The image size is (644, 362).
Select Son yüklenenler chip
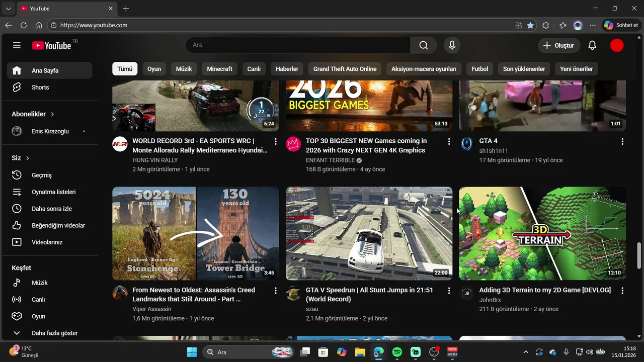pyautogui.click(x=524, y=69)
